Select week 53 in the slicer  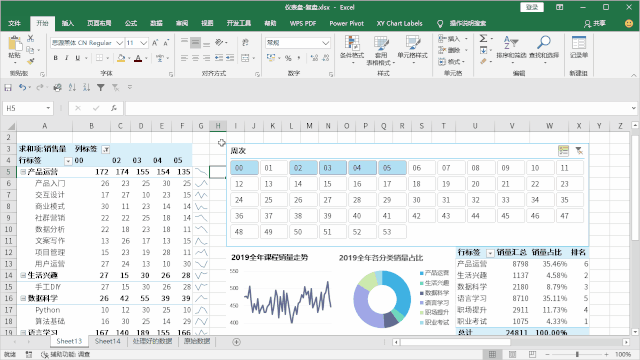point(392,231)
